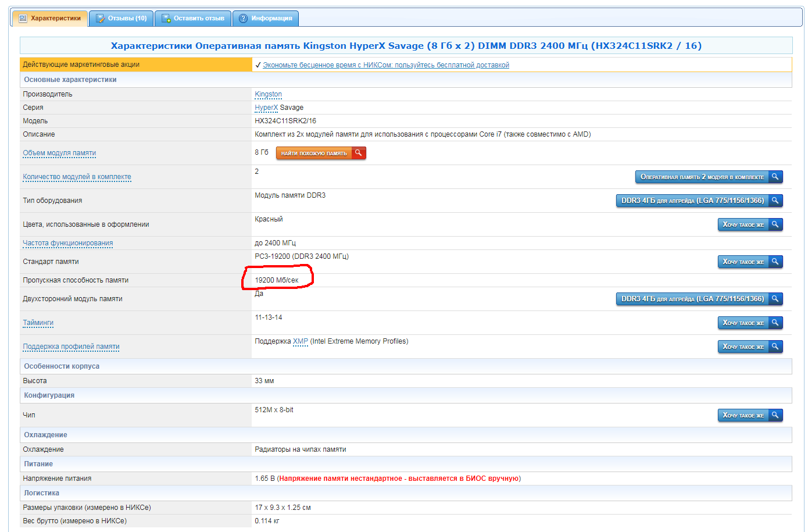The image size is (808, 532).
Task: Follow the Kingston manufacturer link
Action: pyautogui.click(x=268, y=94)
